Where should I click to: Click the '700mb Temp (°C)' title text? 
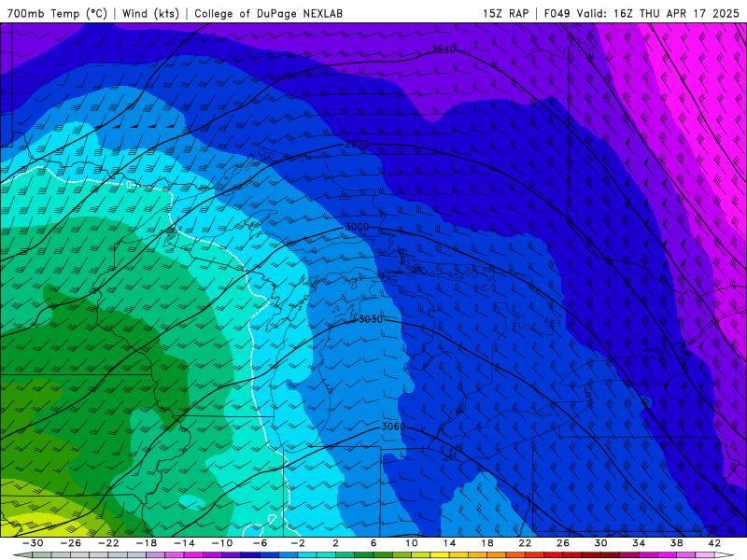57,13
